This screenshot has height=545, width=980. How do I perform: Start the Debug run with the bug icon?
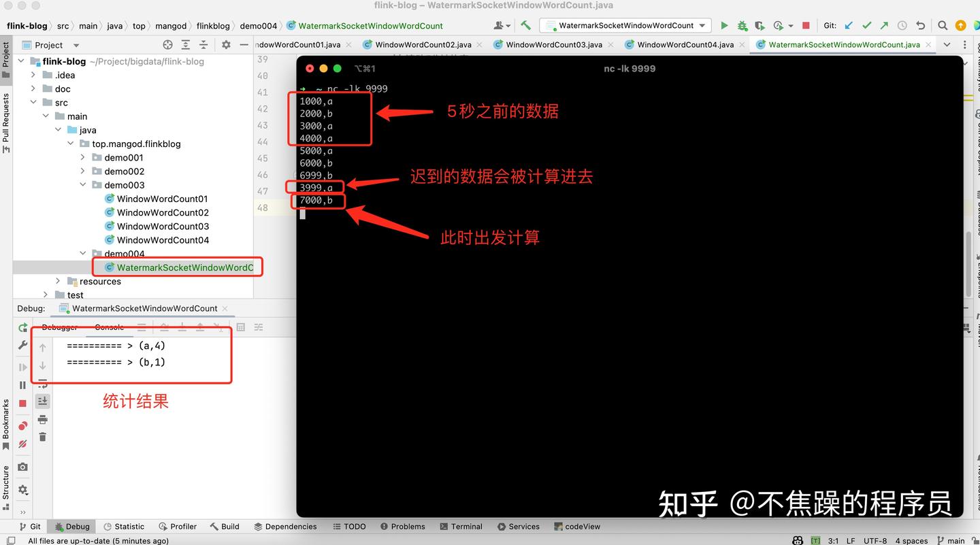[x=741, y=26]
